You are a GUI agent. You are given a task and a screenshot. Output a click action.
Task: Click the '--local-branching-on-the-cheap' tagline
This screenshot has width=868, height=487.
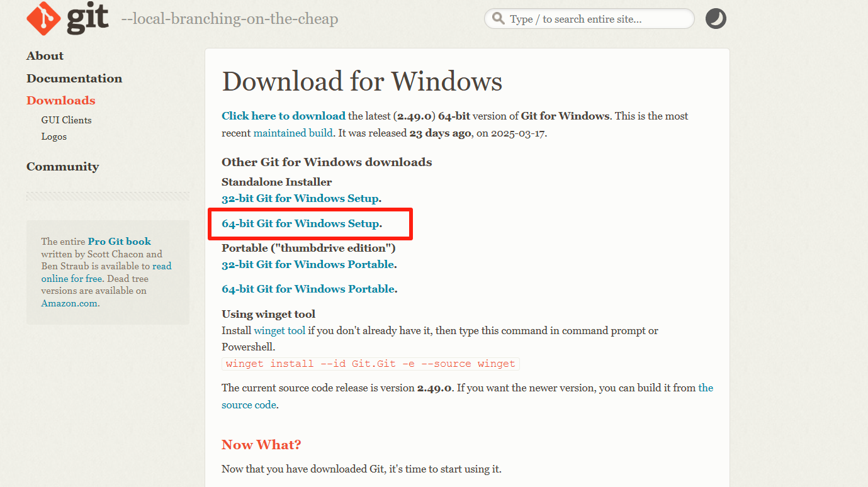[x=230, y=19]
